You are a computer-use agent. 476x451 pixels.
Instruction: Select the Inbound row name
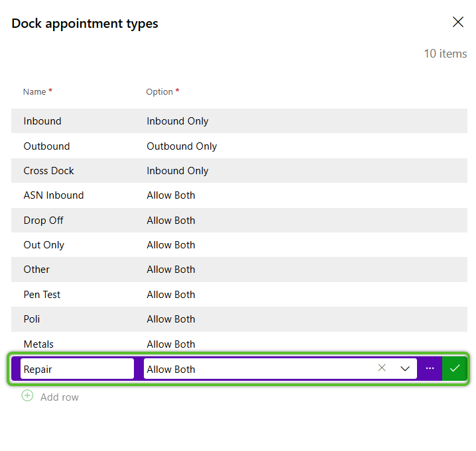pyautogui.click(x=42, y=121)
